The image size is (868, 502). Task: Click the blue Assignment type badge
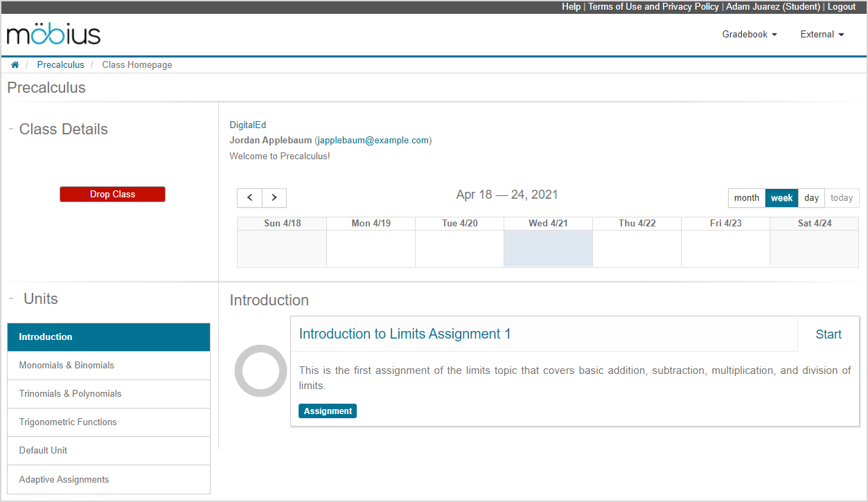pyautogui.click(x=327, y=411)
